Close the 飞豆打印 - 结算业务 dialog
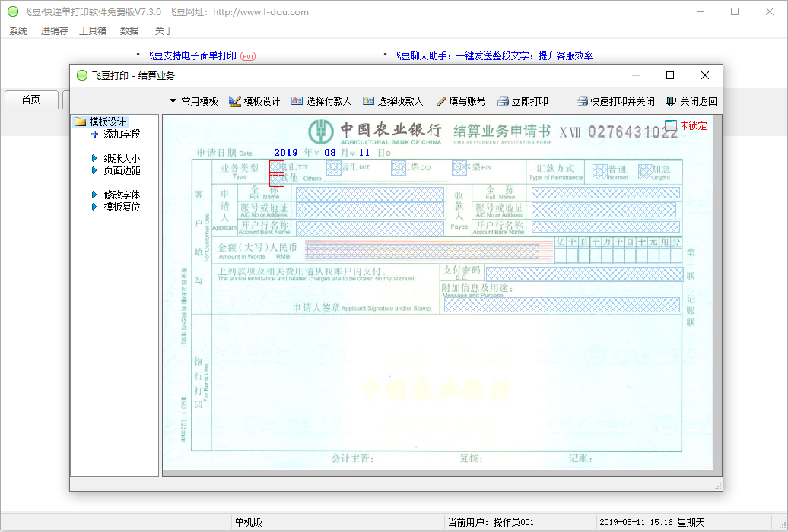This screenshot has height=532, width=788. [705, 75]
